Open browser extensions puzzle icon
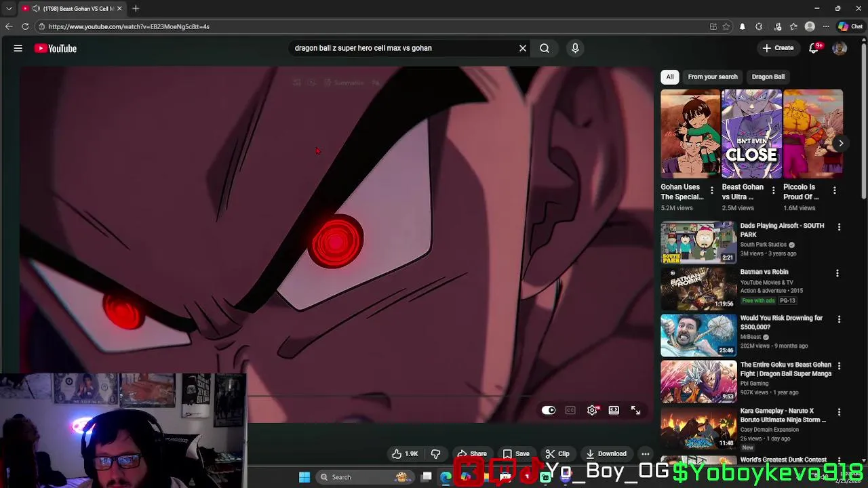 [759, 26]
